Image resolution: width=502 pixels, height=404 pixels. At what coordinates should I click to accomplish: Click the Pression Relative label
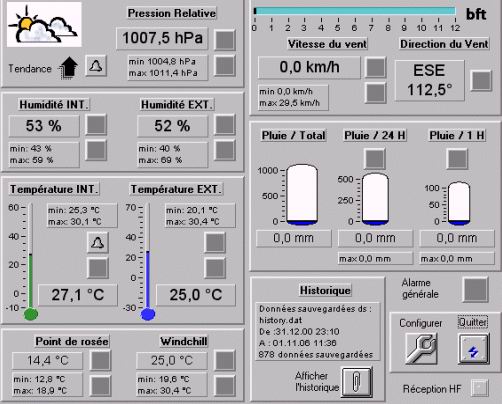pos(172,13)
